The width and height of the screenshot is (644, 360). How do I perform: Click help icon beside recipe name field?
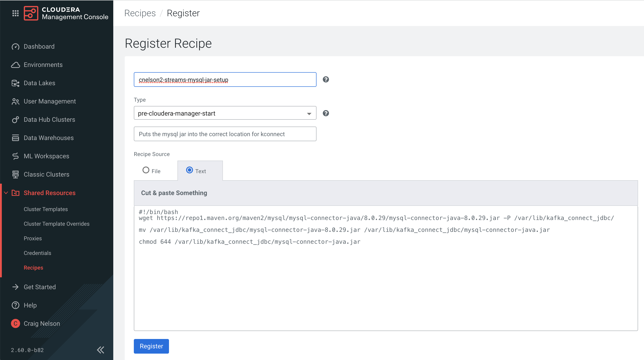tap(326, 79)
